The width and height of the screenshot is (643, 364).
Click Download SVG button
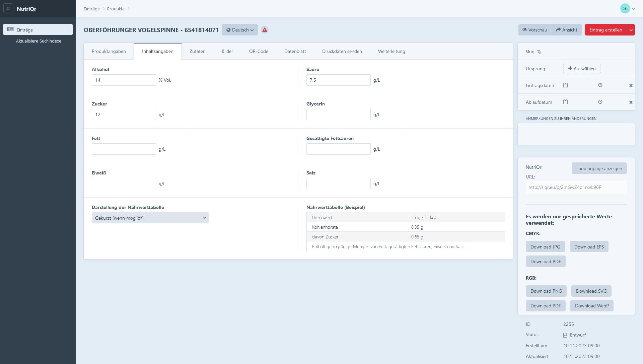click(x=591, y=291)
